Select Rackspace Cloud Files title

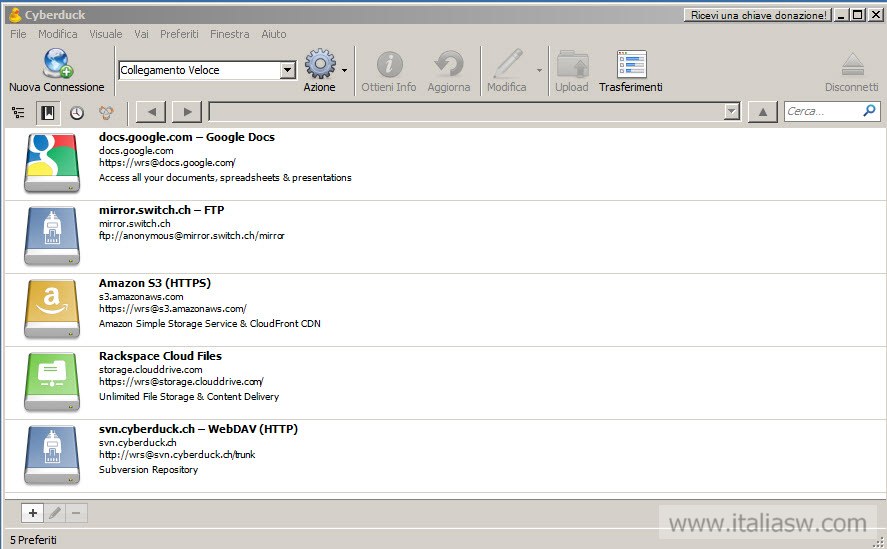pos(160,356)
